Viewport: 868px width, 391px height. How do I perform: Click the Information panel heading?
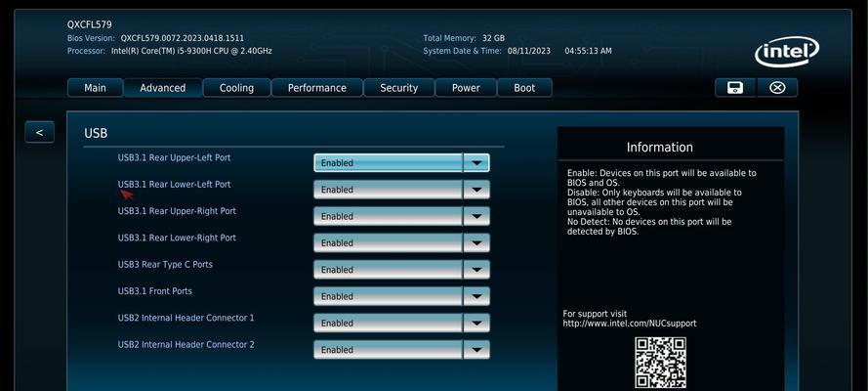pyautogui.click(x=659, y=148)
